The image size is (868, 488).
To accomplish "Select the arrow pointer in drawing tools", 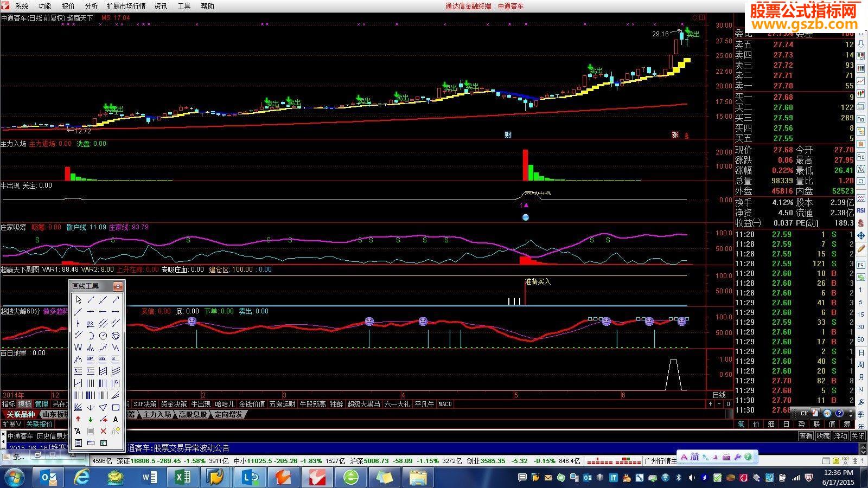I will [x=78, y=300].
